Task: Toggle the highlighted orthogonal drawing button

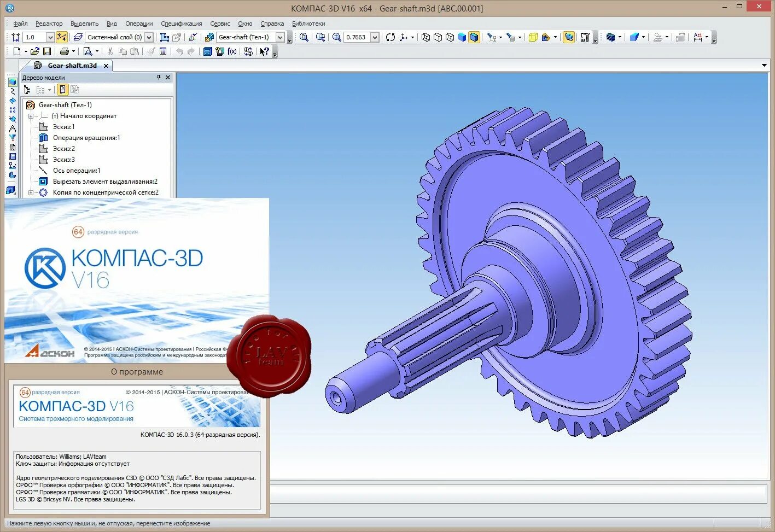Action: (62, 37)
